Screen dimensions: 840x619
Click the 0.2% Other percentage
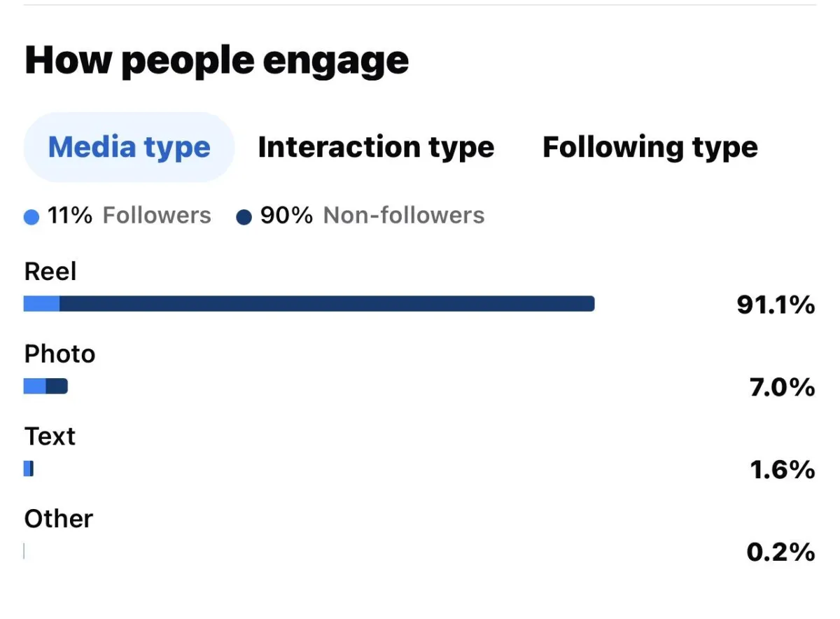click(780, 552)
